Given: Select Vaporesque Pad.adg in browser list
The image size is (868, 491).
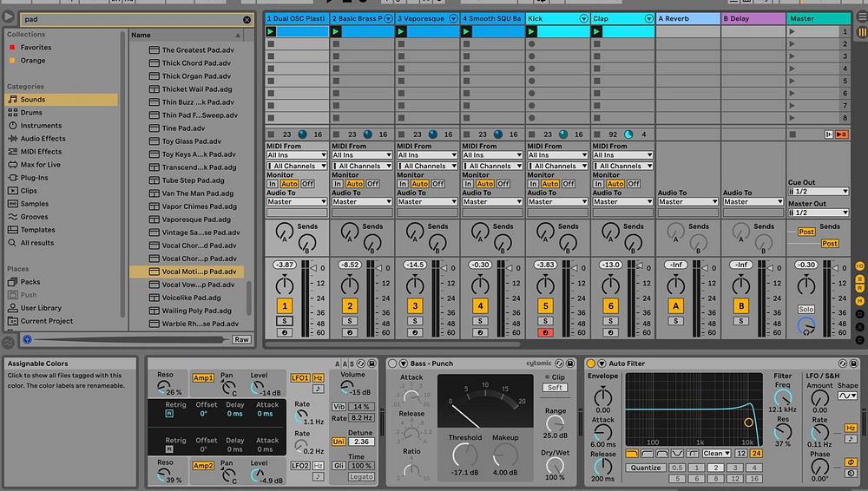Looking at the screenshot, I should point(198,219).
